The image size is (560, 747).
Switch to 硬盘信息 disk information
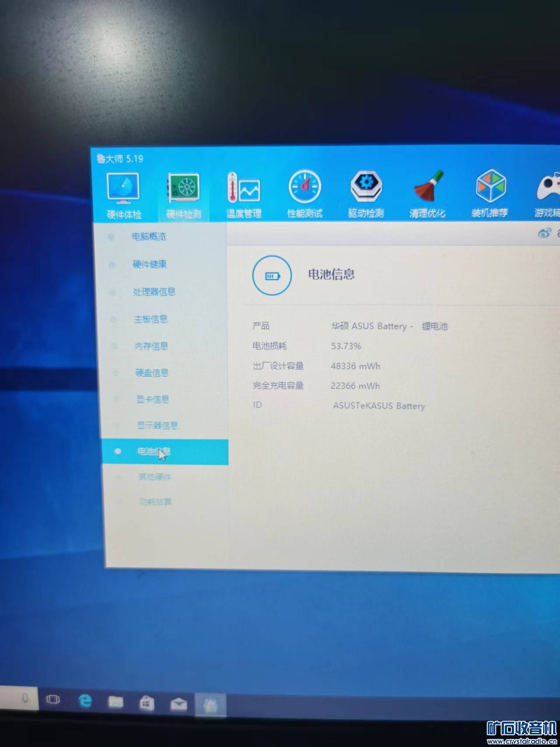coord(152,373)
